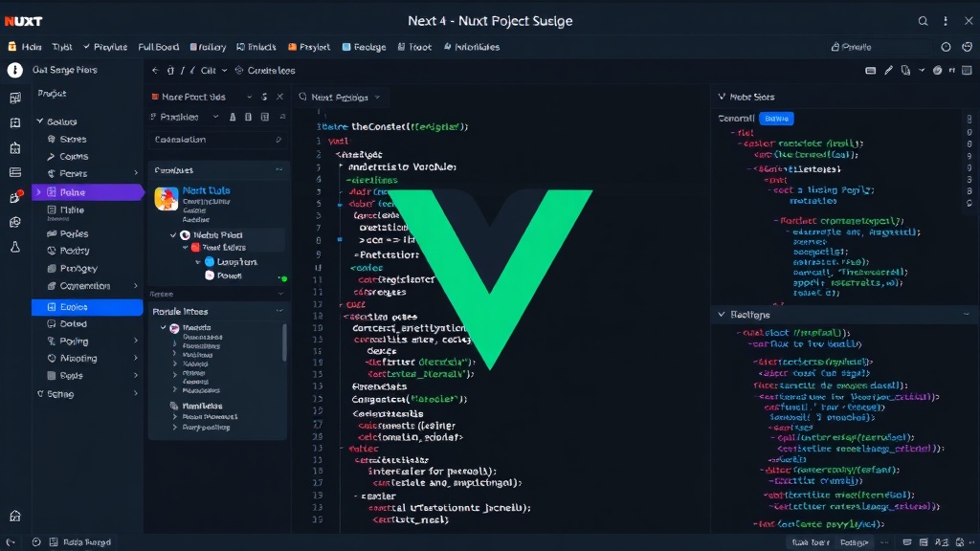Click the round globe icon in top-right toolbar

click(937, 71)
